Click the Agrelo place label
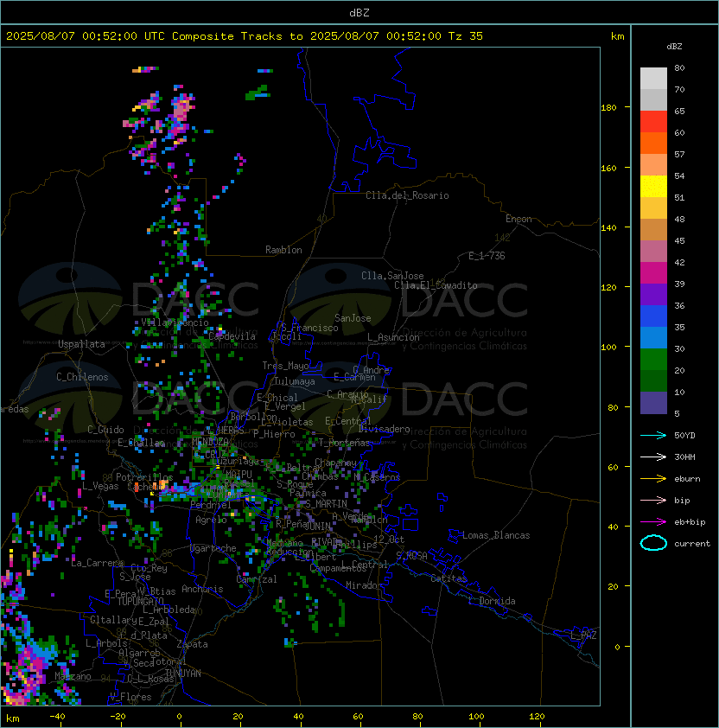The width and height of the screenshot is (719, 728). click(x=211, y=520)
